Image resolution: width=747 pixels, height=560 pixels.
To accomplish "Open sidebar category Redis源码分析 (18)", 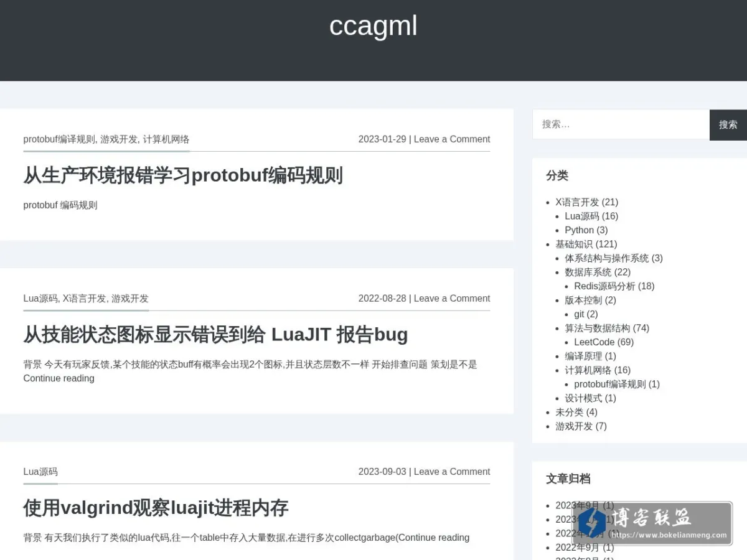I will tap(604, 286).
